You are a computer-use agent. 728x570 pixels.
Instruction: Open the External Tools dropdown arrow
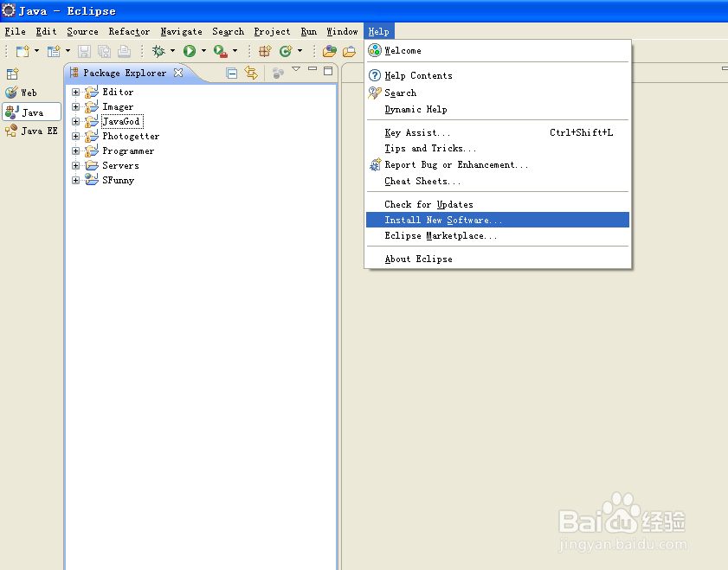235,51
